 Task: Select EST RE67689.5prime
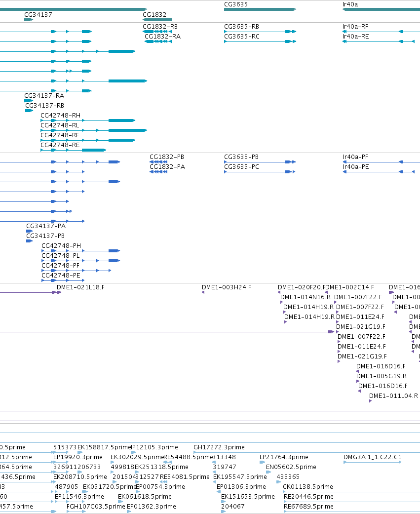[308, 507]
